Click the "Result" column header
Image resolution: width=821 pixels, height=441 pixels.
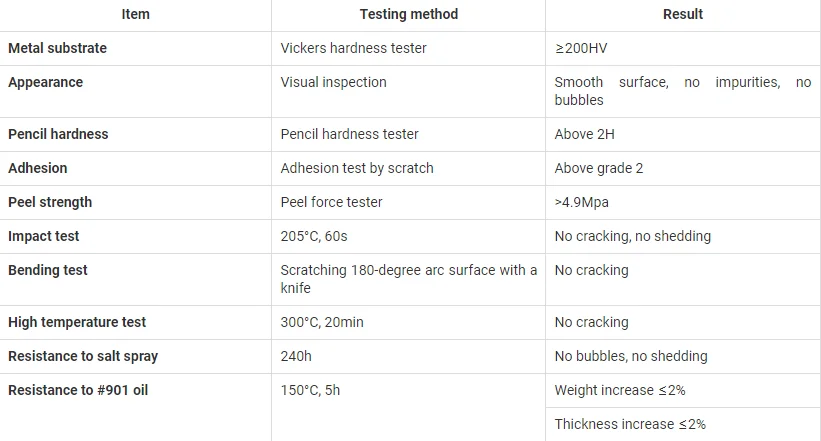683,14
